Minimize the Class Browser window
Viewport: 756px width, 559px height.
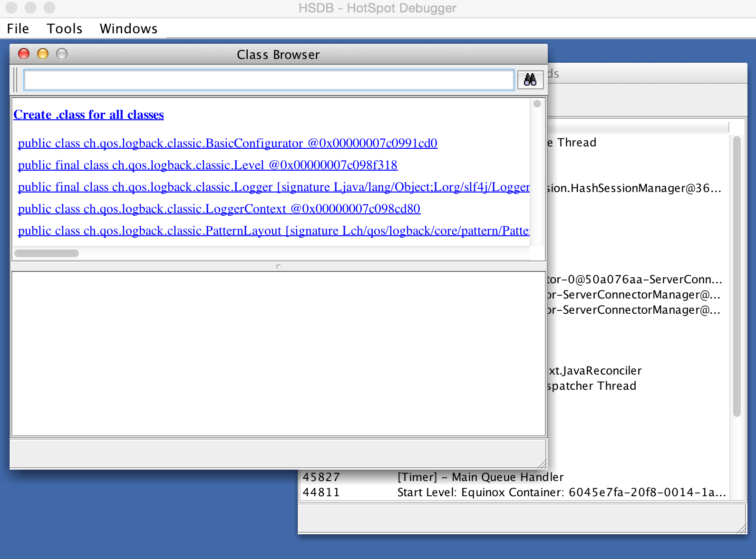tap(43, 54)
